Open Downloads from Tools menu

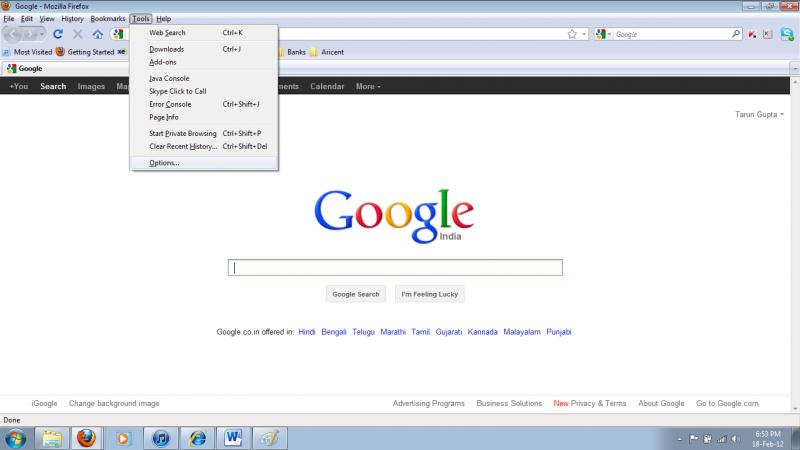[204, 49]
